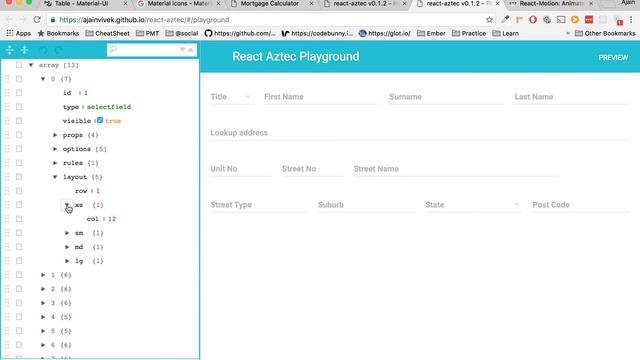Open Apps shortcut in bookmarks bar
The width and height of the screenshot is (640, 360).
coord(18,33)
